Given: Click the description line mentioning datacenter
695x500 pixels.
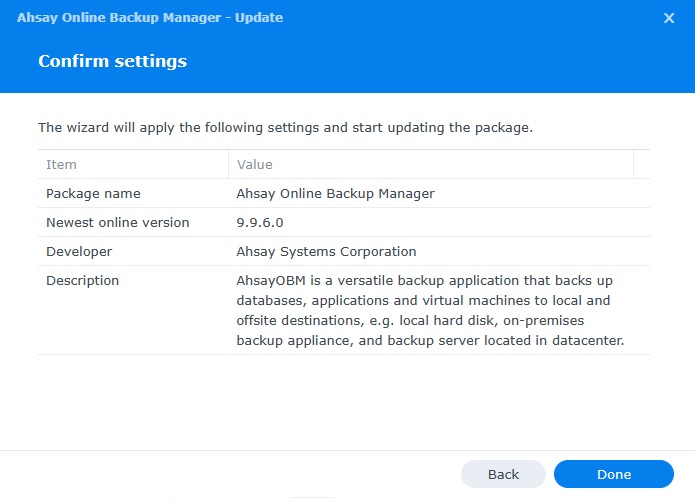Looking at the screenshot, I should 430,340.
